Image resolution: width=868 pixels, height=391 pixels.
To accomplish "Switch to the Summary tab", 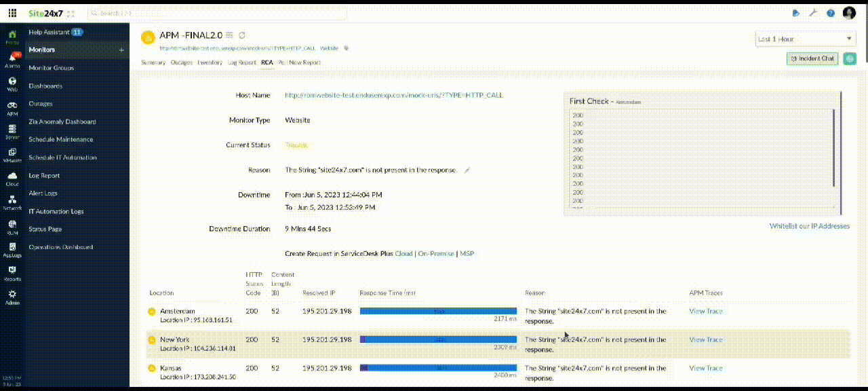I will tap(153, 62).
